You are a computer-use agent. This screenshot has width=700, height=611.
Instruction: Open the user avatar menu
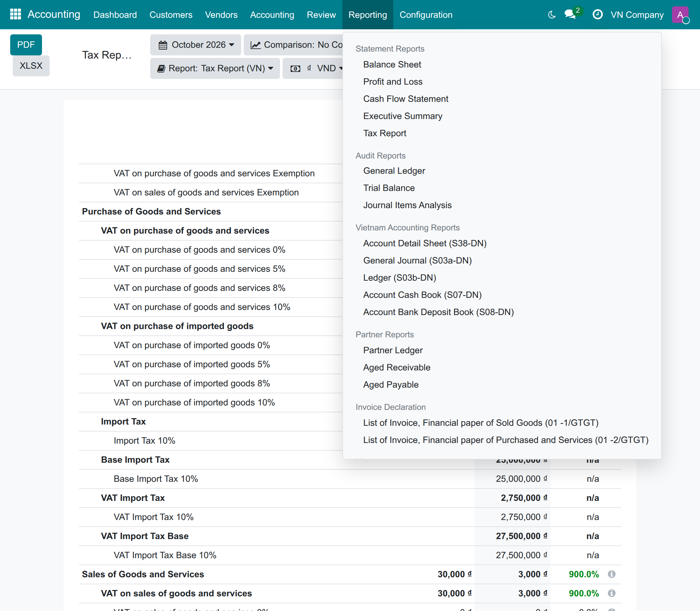point(680,15)
